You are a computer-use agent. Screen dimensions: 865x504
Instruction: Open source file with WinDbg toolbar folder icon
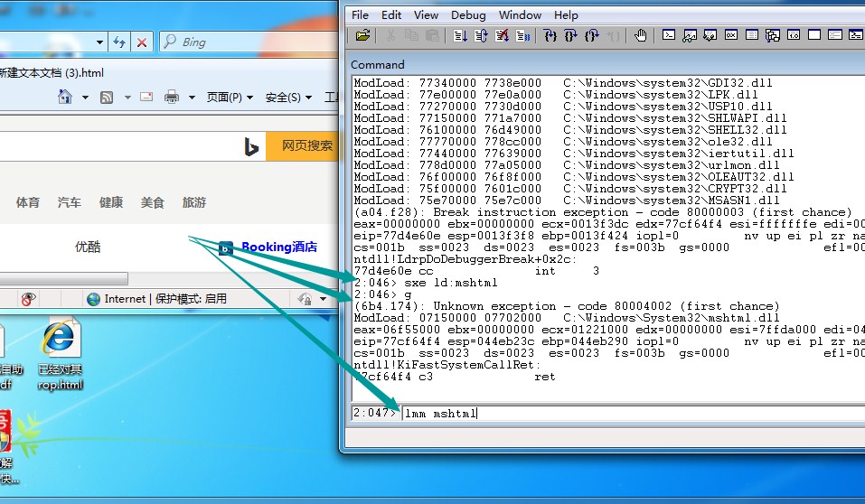(x=362, y=36)
